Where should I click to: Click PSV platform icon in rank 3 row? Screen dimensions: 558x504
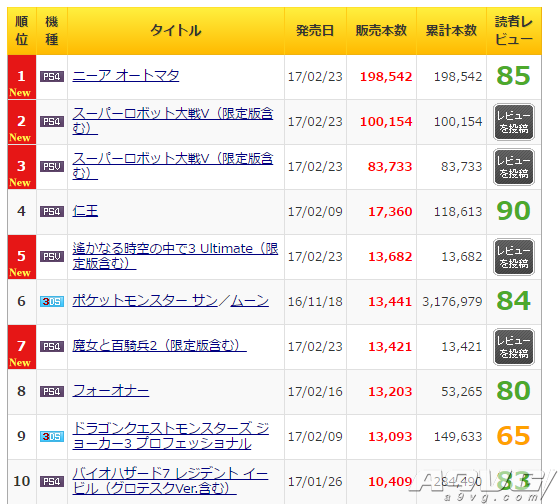52,167
